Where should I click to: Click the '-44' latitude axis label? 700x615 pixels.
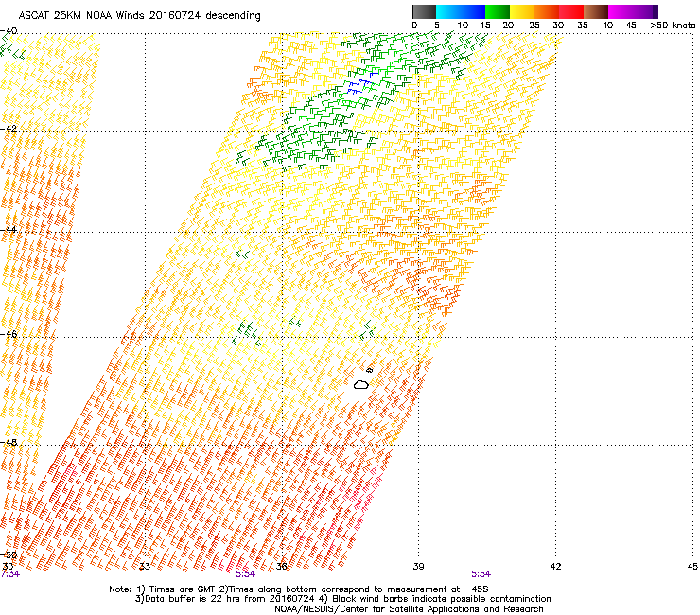click(9, 230)
